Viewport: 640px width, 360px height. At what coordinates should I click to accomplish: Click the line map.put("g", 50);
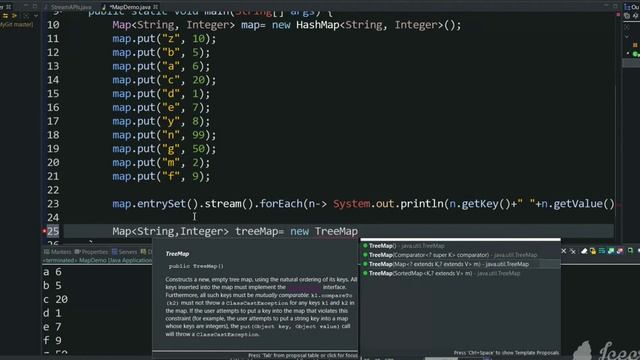(x=164, y=149)
